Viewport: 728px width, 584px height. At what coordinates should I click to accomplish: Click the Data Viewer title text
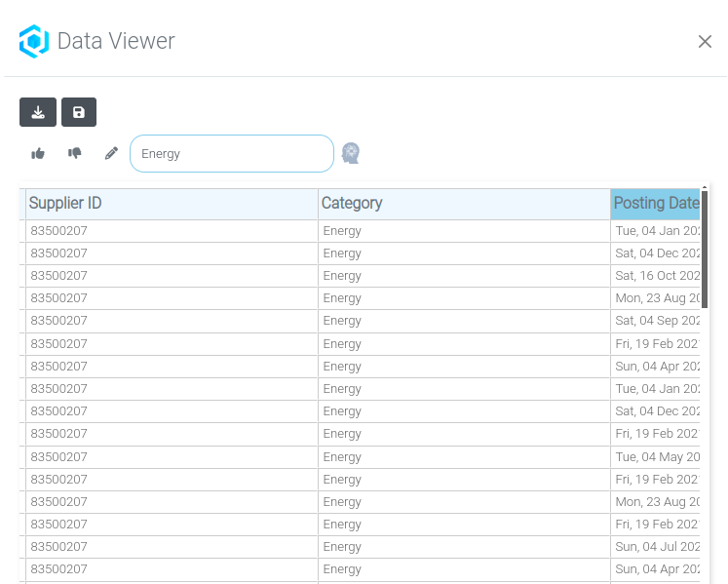[116, 41]
